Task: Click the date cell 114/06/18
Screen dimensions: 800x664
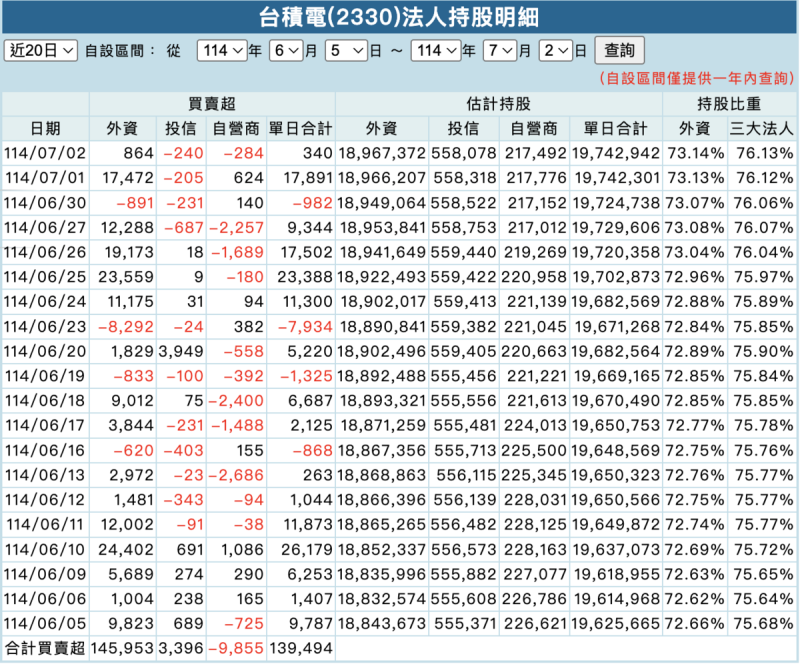Action: click(x=45, y=401)
